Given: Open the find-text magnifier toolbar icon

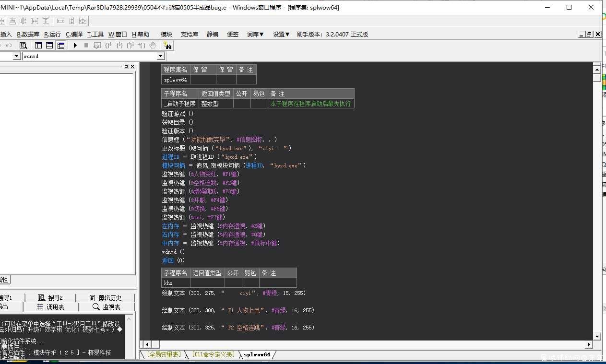Looking at the screenshot, I should (23, 46).
